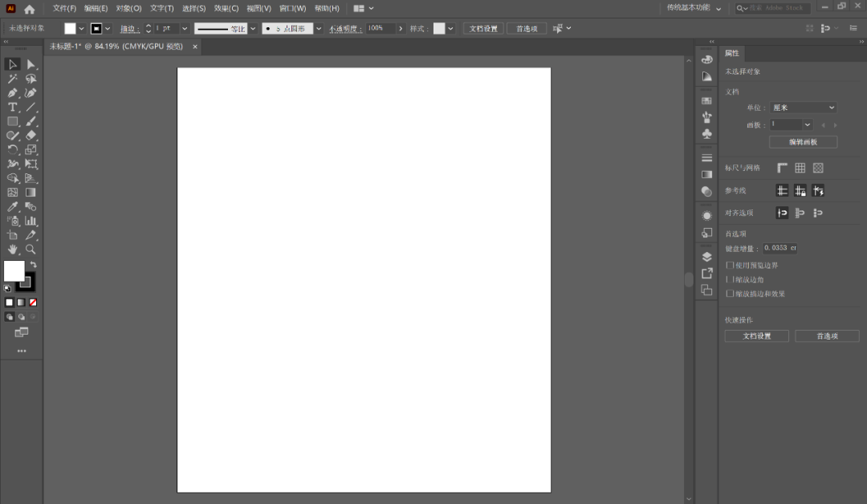Screen dimensions: 867x504
Task: Click the Home icon in top bar
Action: pyautogui.click(x=30, y=9)
